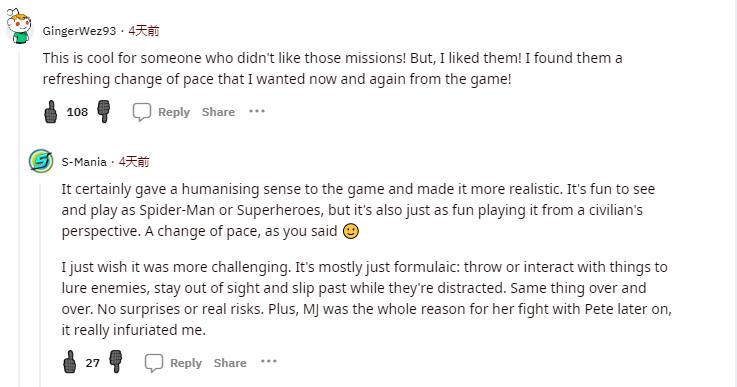Reply to S-Mania's comment

[186, 363]
